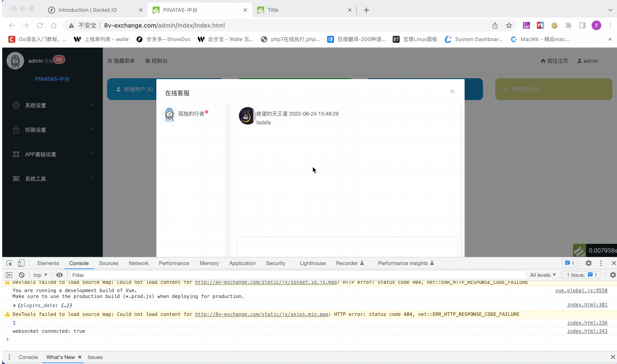The height and width of the screenshot is (364, 617).
Task: Expand the 权限设置 menu section
Action: [x=52, y=130]
